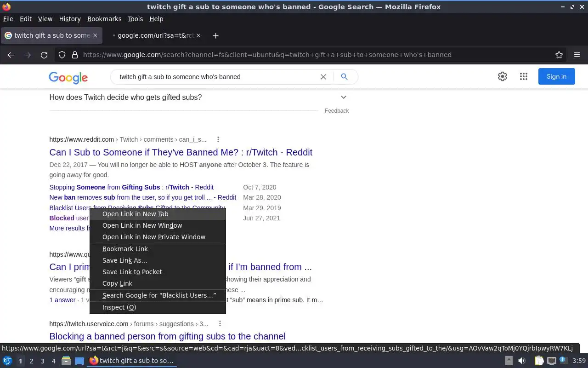The height and width of the screenshot is (368, 588).
Task: Choose Open Link in New Tab
Action: (158, 214)
